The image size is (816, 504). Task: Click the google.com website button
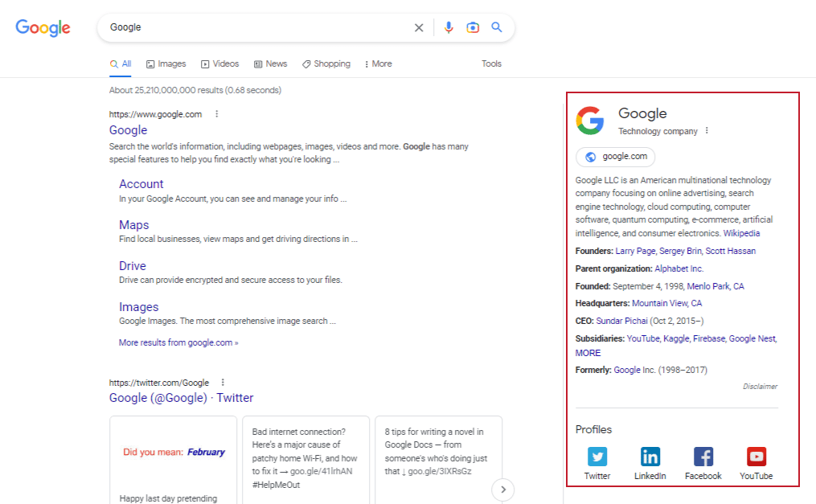pyautogui.click(x=616, y=157)
